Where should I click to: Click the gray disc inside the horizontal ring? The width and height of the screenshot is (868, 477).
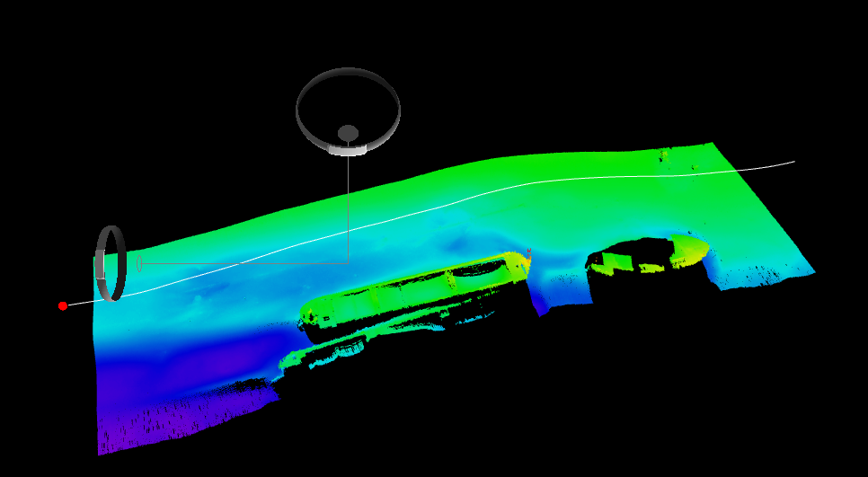click(x=349, y=133)
